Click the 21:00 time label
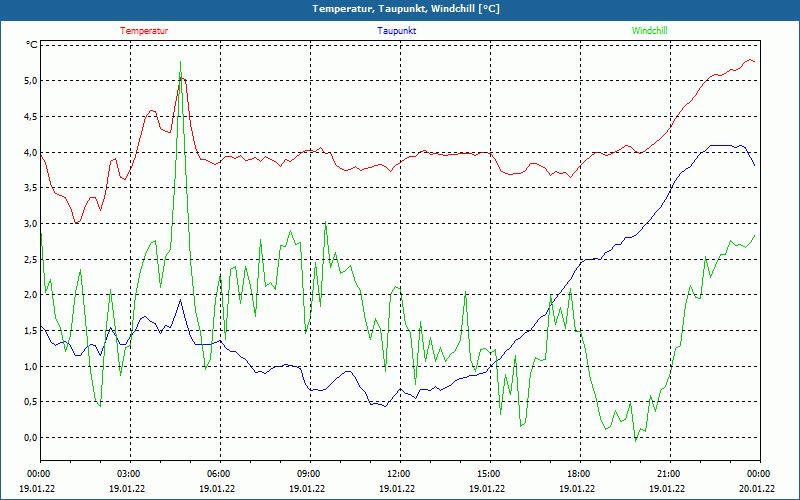This screenshot has height=500, width=800. pos(667,474)
